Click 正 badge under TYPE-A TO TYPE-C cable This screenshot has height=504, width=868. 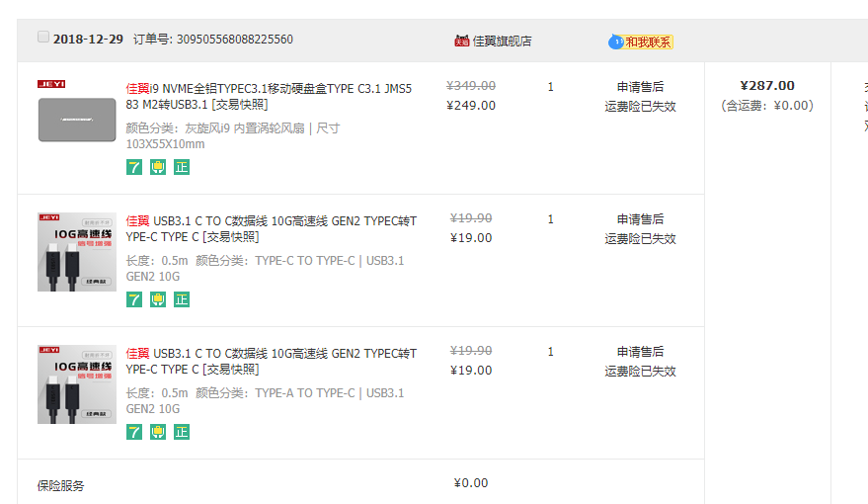pos(182,432)
